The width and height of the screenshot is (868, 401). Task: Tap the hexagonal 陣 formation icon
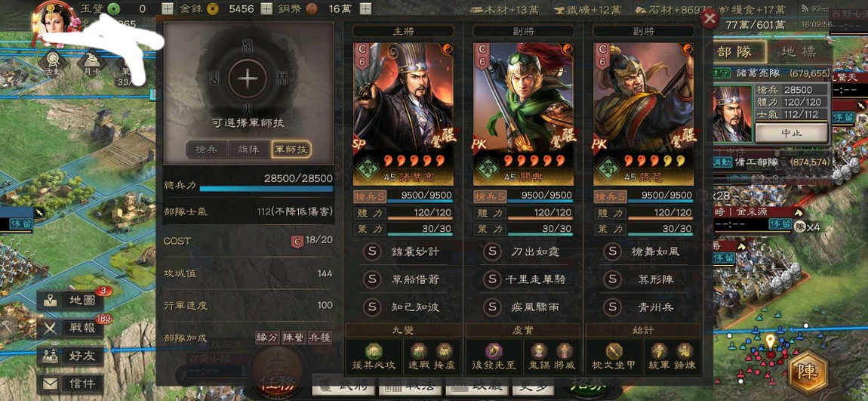[808, 372]
